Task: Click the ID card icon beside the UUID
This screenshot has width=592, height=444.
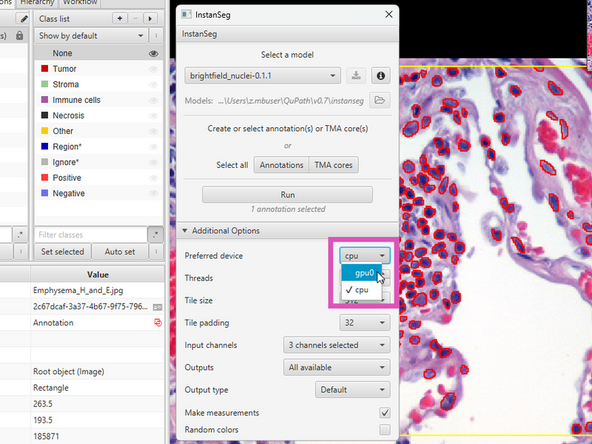Action: 157,307
